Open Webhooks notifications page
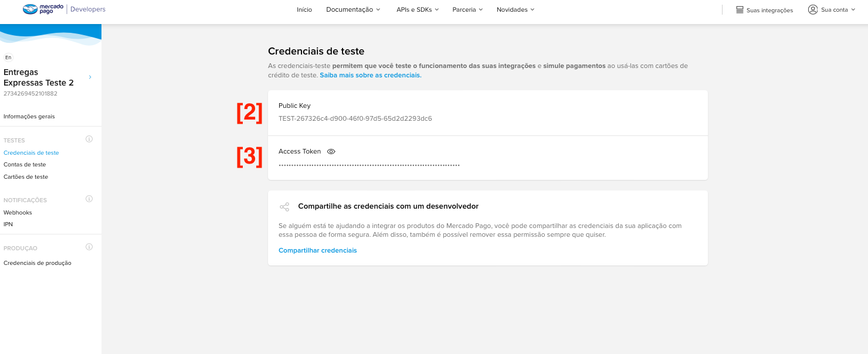This screenshot has height=354, width=868. click(x=18, y=213)
